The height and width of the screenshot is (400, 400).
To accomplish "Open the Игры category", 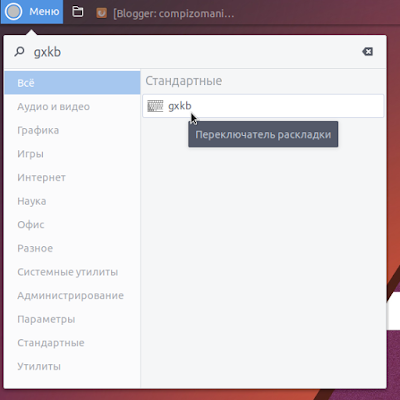I will (72, 154).
